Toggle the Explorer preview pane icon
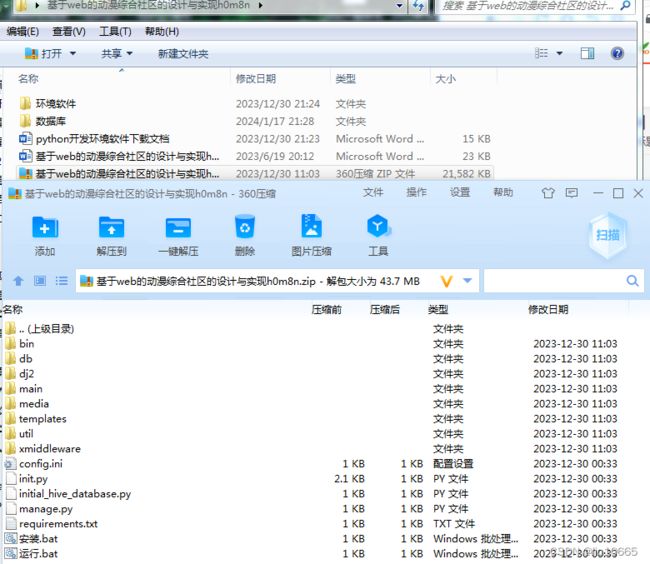 pyautogui.click(x=587, y=53)
